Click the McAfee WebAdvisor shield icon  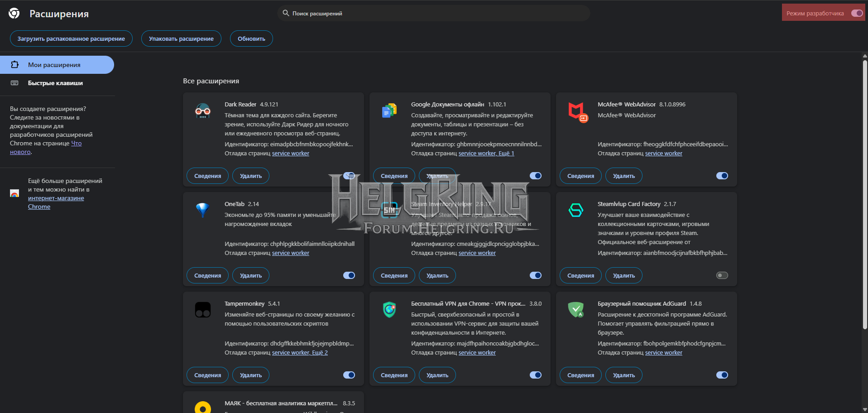click(x=578, y=112)
